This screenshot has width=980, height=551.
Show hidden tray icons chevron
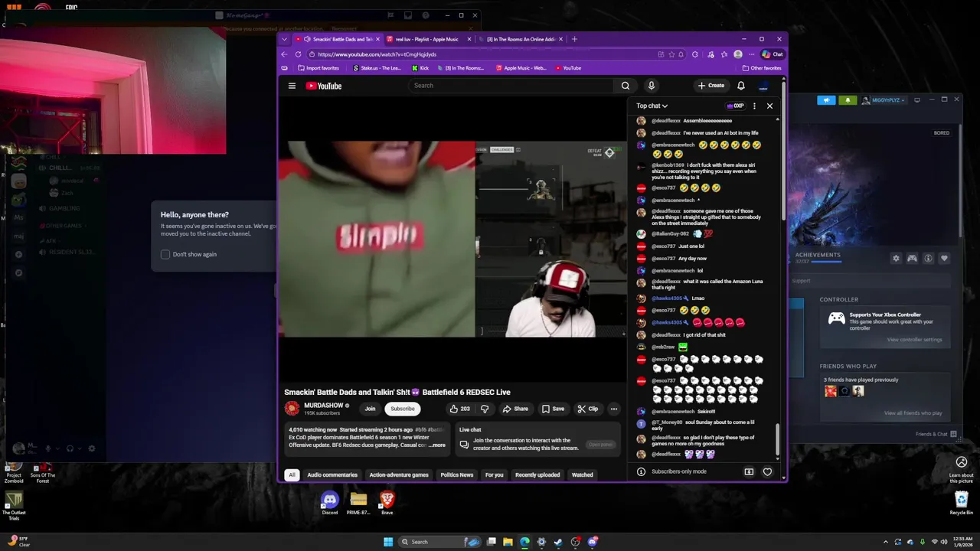click(x=886, y=542)
